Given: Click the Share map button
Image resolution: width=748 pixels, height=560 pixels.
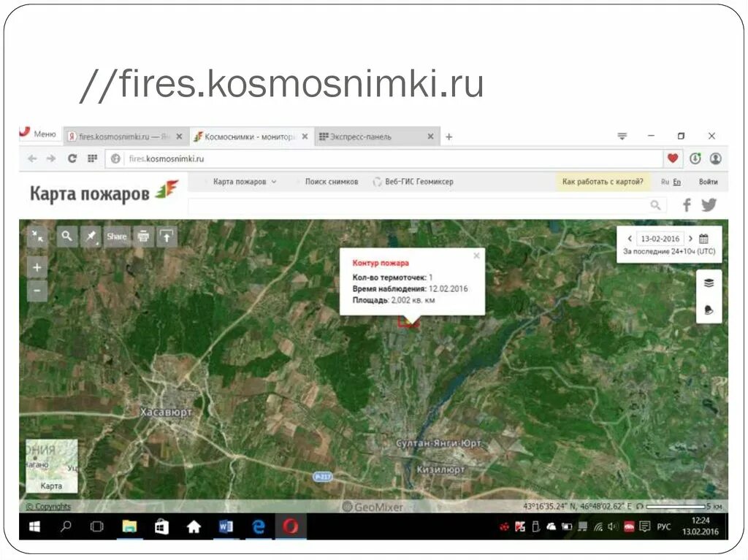Looking at the screenshot, I should (x=116, y=236).
